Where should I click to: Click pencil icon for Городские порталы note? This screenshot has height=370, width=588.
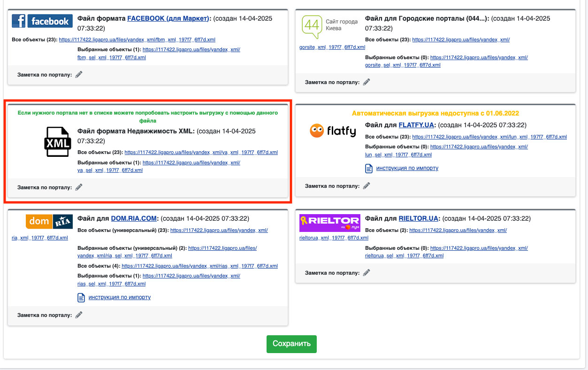point(367,82)
